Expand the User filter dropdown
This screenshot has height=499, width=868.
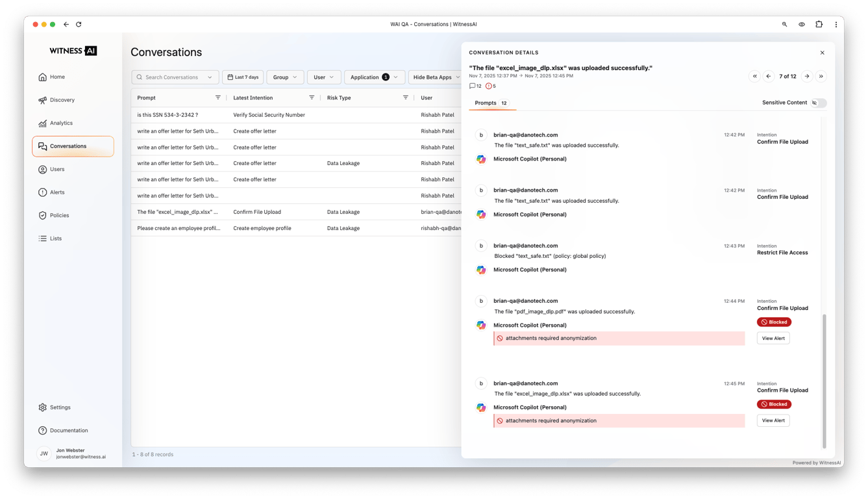(324, 77)
